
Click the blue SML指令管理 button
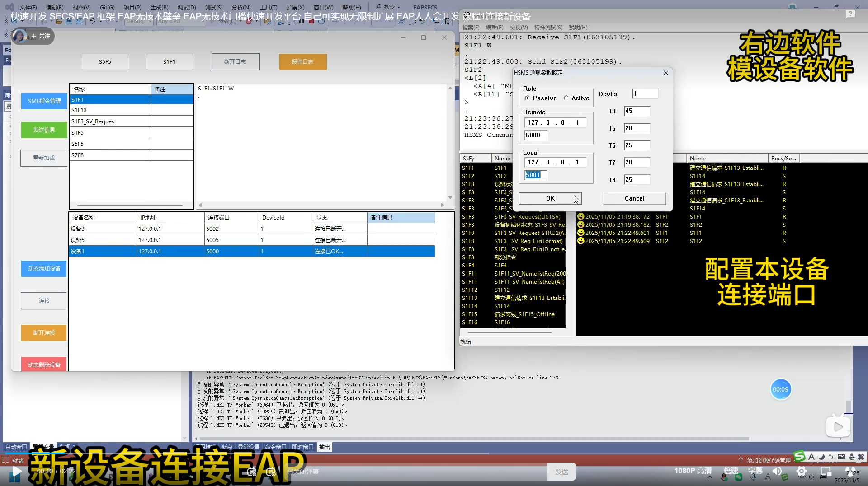[x=44, y=101]
